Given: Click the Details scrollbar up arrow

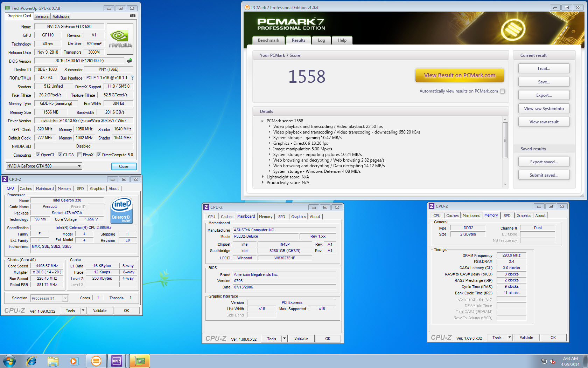Looking at the screenshot, I should tap(505, 119).
